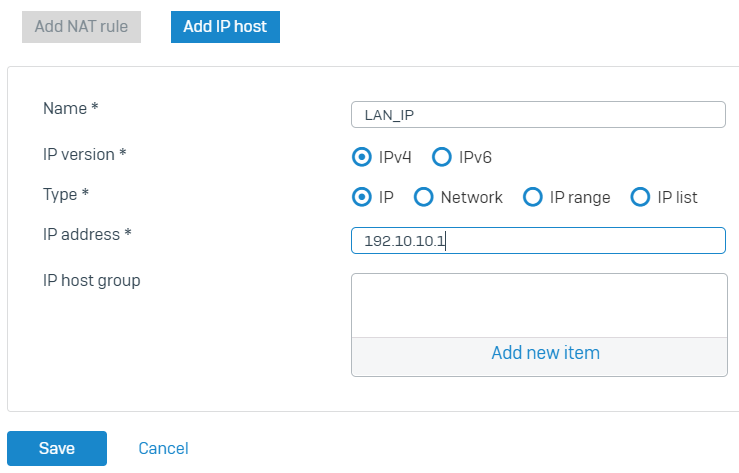The width and height of the screenshot is (739, 473).
Task: Click the Network option text label
Action: pos(472,197)
